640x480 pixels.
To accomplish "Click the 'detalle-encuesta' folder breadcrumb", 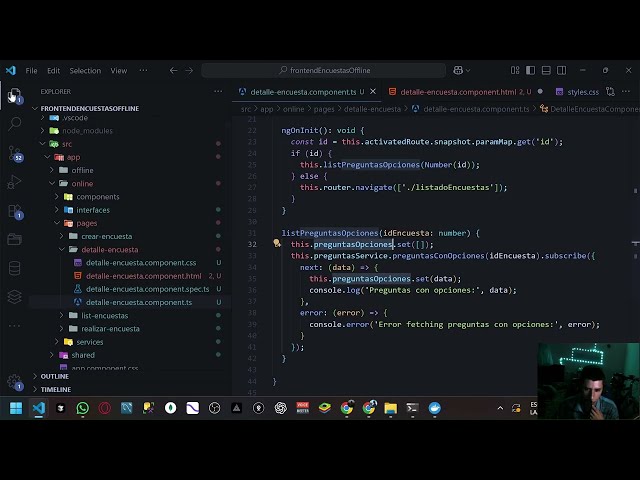I will click(x=372, y=109).
